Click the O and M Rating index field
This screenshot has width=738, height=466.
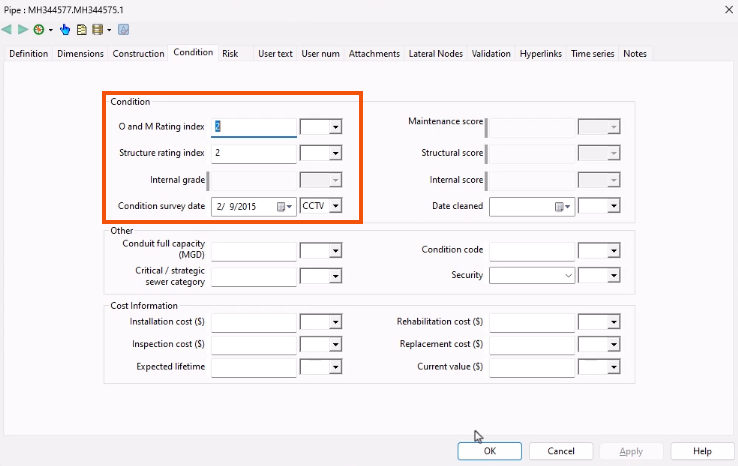pos(254,127)
